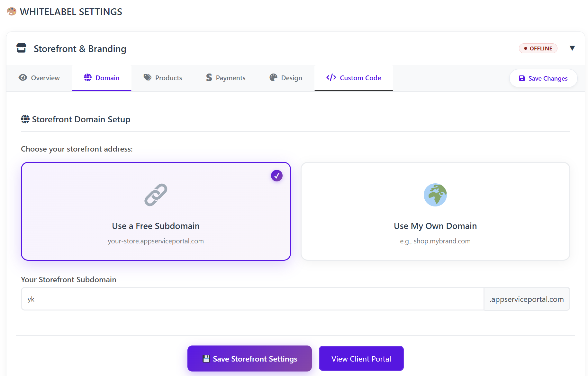This screenshot has height=376, width=588.
Task: Open View Client Portal
Action: pos(361,359)
